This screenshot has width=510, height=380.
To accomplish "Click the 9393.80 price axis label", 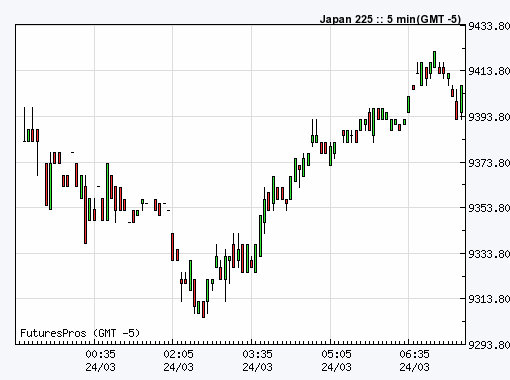I will point(489,117).
